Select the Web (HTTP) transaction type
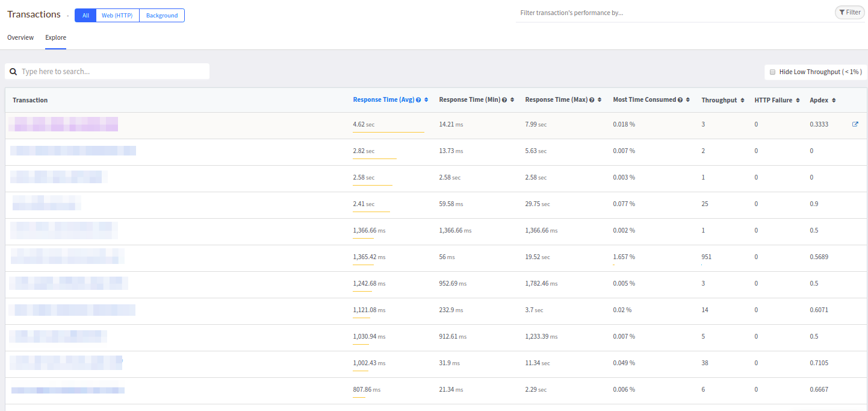This screenshot has width=868, height=411. [117, 16]
